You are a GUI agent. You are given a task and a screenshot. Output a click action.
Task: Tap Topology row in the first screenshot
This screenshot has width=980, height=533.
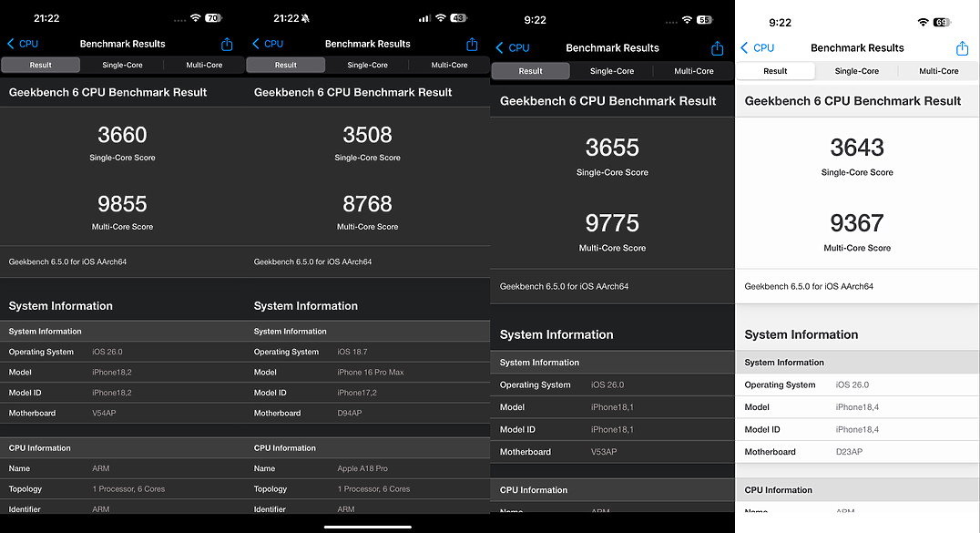[122, 489]
